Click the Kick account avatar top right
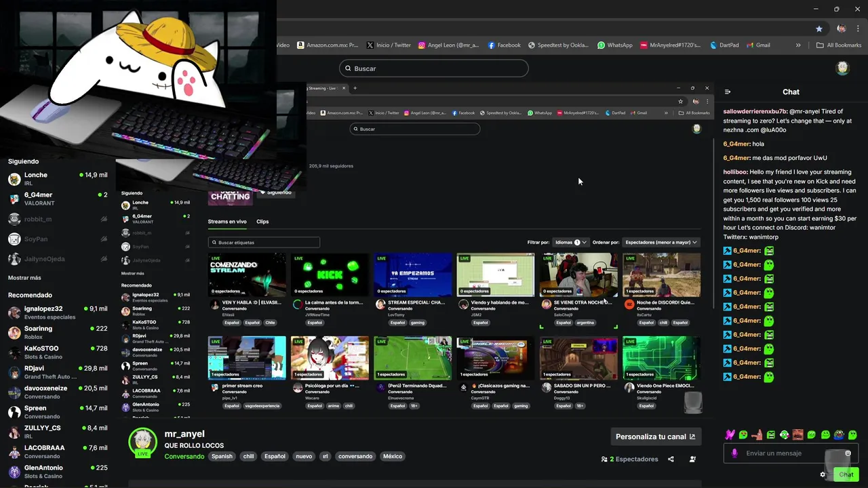 click(x=842, y=68)
